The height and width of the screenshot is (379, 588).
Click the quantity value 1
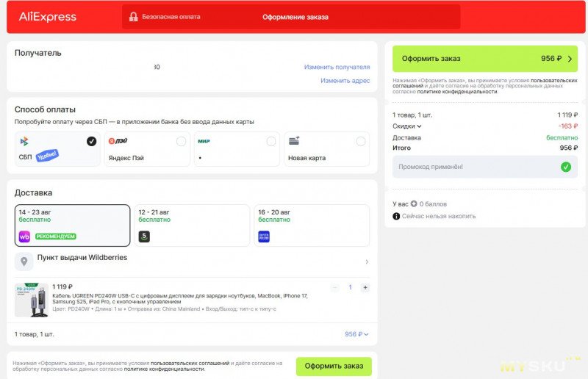pyautogui.click(x=351, y=287)
